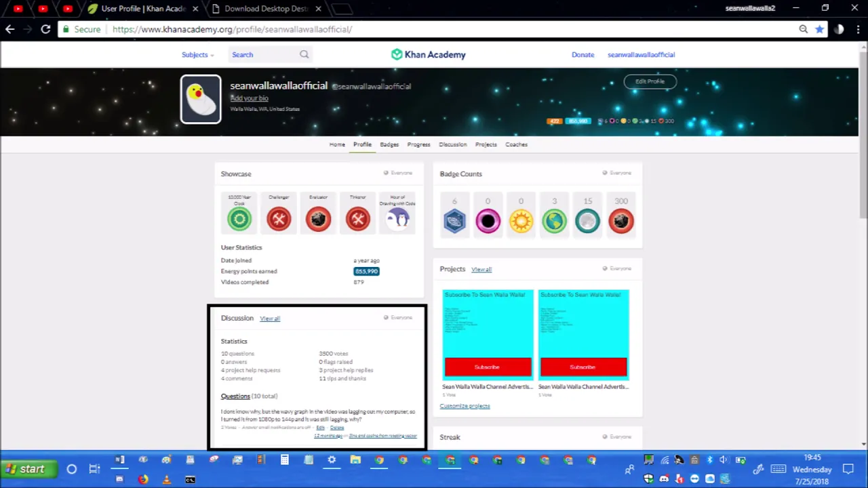Viewport: 868px width, 488px height.
Task: Click Edit link under the question
Action: point(320,428)
